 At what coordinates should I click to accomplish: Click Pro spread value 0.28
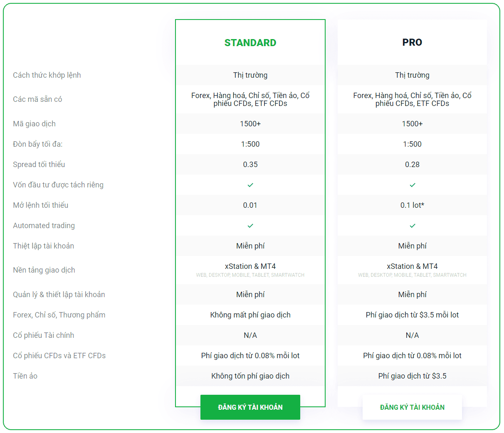[x=412, y=165]
